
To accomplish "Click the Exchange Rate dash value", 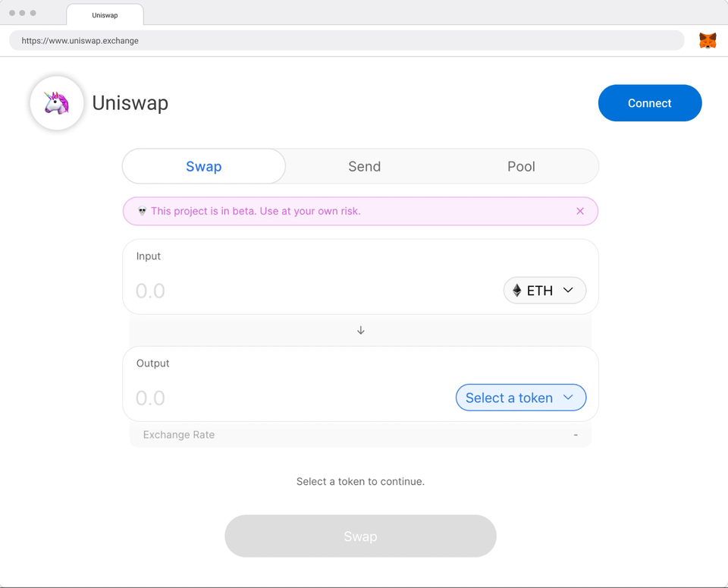I will 576,435.
